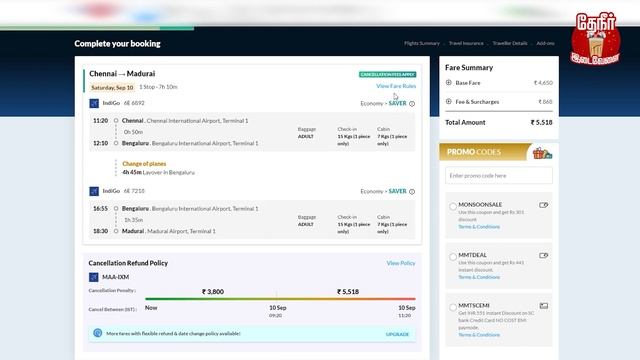Open MMTDEAL Terms & Conditions
The width and height of the screenshot is (640, 360).
click(x=479, y=277)
